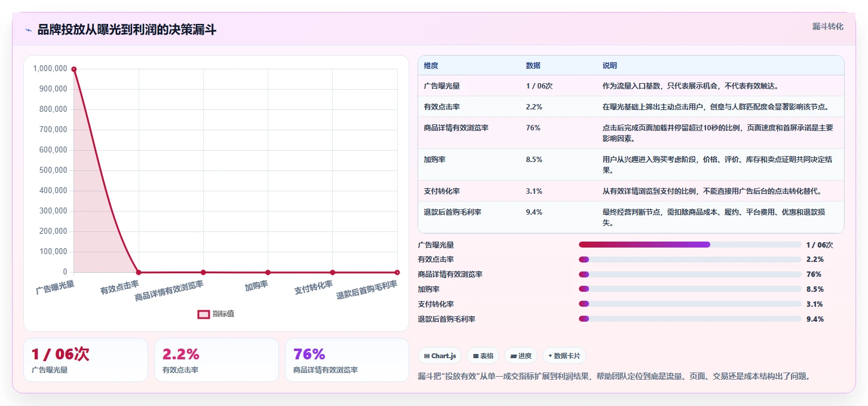868x406 pixels.
Task: Click the chart data point above 退款后首购毛利率
Action: 397,272
